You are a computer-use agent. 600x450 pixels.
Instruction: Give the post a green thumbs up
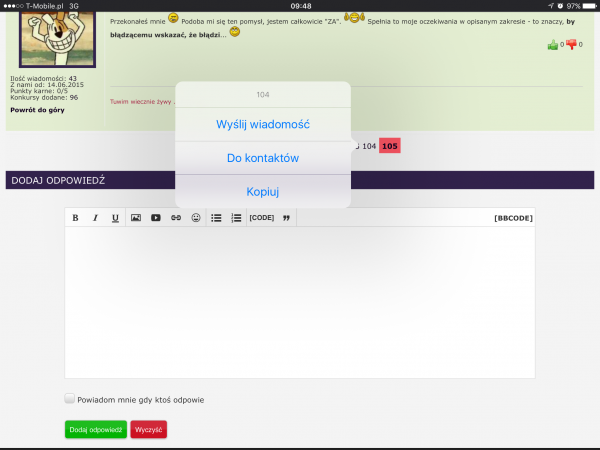[x=552, y=45]
